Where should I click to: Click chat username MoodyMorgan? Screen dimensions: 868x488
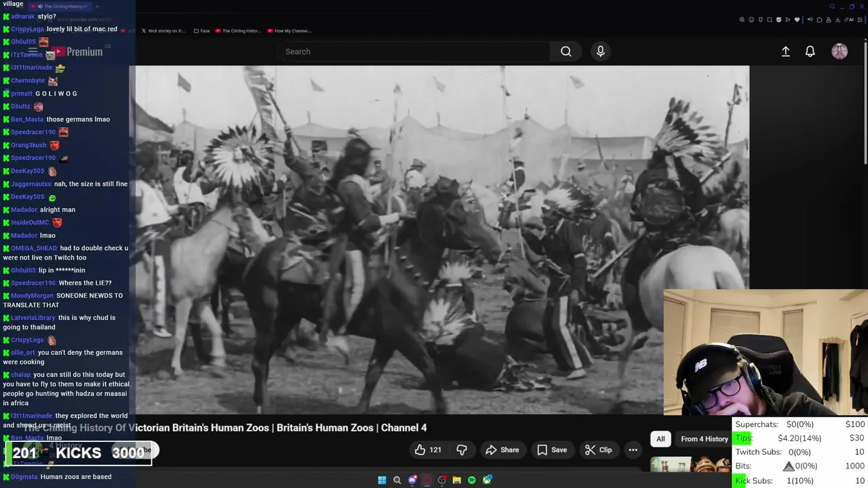(32, 296)
